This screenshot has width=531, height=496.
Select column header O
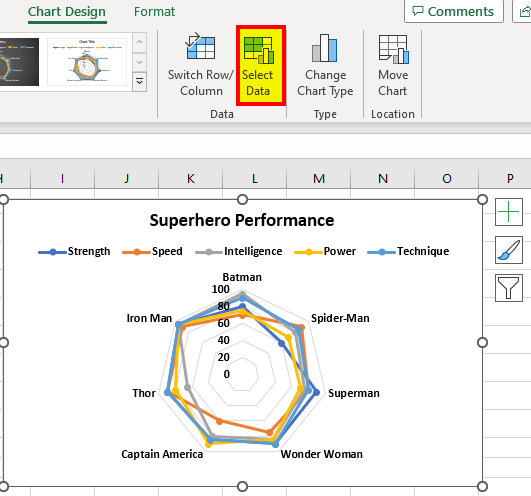[x=447, y=178]
